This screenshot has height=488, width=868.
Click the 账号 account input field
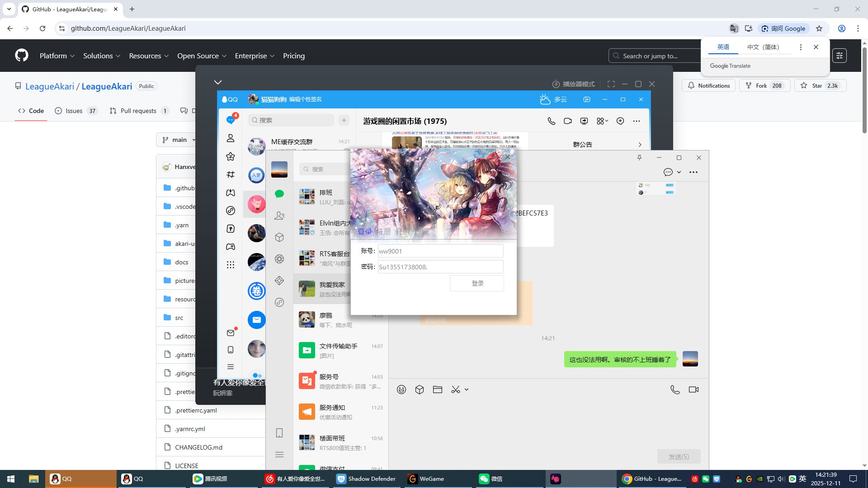coord(440,251)
